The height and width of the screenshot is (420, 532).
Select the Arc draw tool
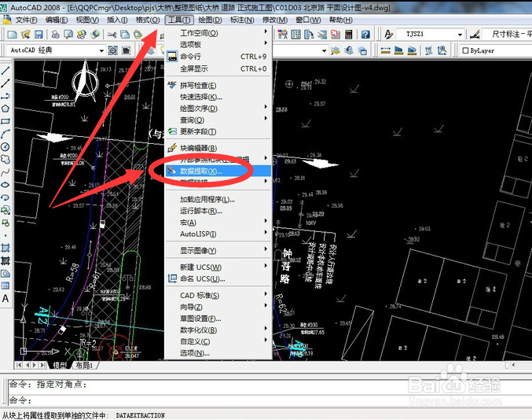(x=6, y=134)
